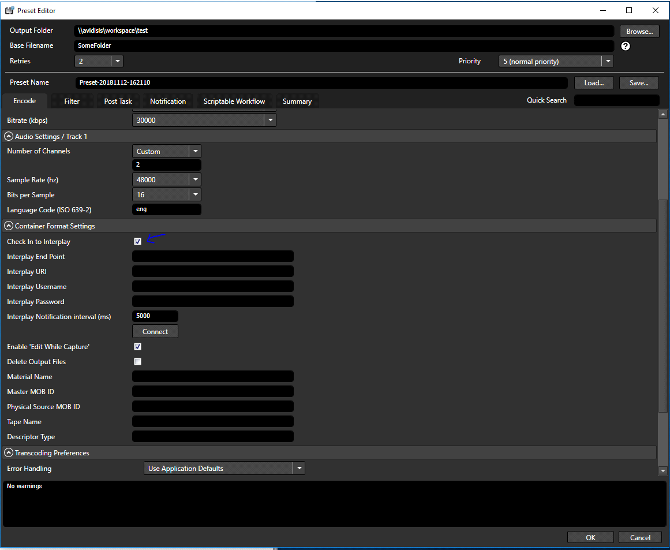Click the Quick Search box
Screen dimensions: 670x550
pos(617,100)
